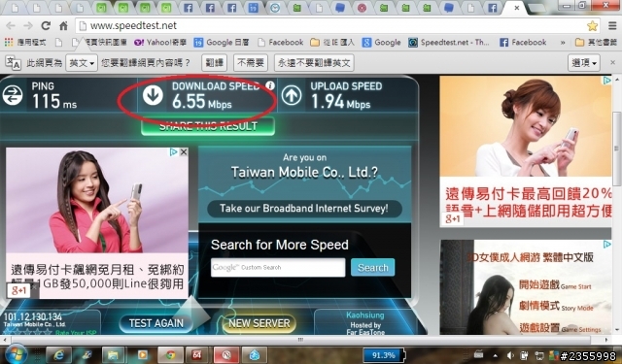622x364 pixels.
Task: Take our Broadband Internet Survey
Action: [x=304, y=209]
